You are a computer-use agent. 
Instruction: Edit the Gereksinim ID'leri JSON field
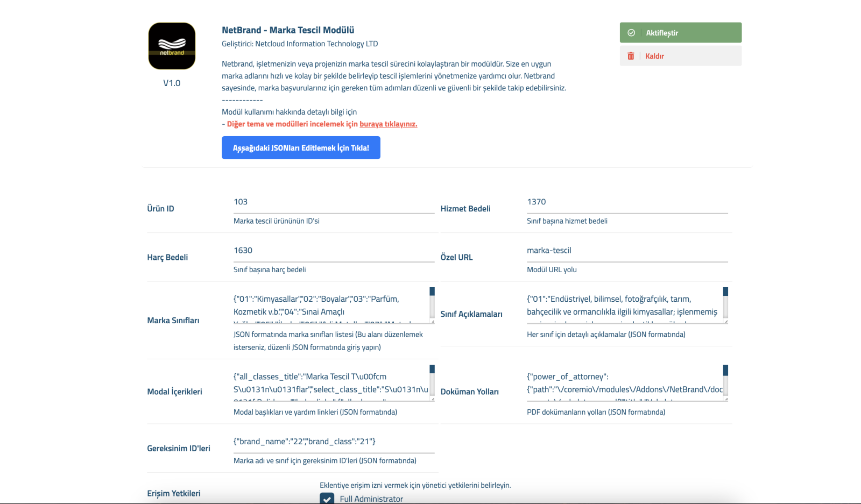(x=334, y=442)
